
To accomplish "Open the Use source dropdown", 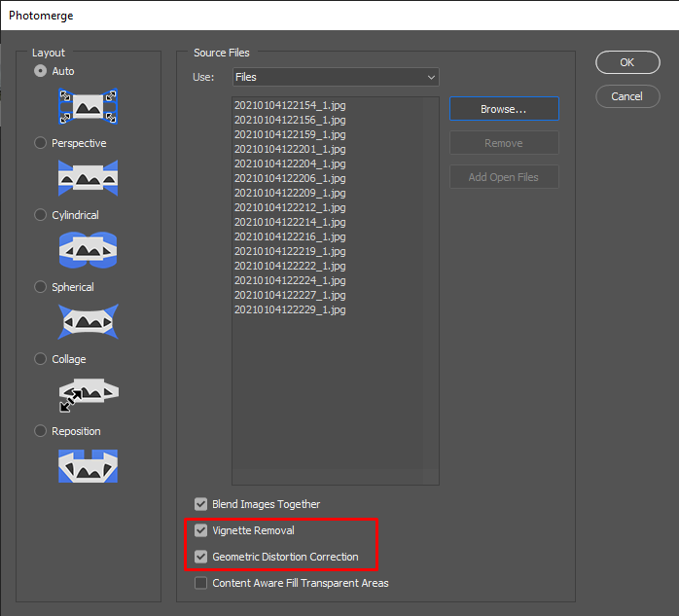I will pos(336,77).
